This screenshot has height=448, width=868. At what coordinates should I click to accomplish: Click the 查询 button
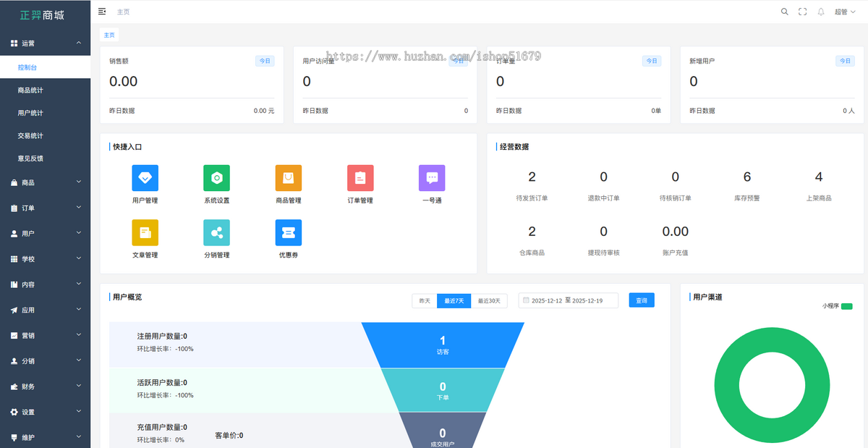click(642, 300)
